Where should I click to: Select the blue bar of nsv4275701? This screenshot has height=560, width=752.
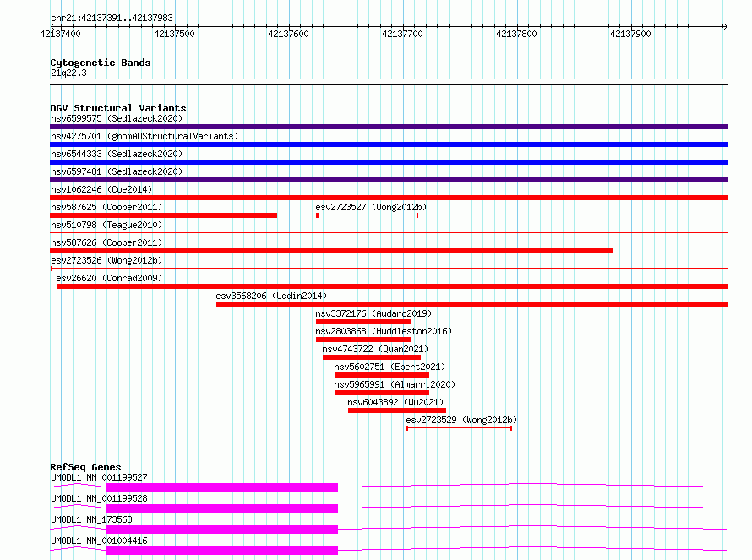click(389, 144)
